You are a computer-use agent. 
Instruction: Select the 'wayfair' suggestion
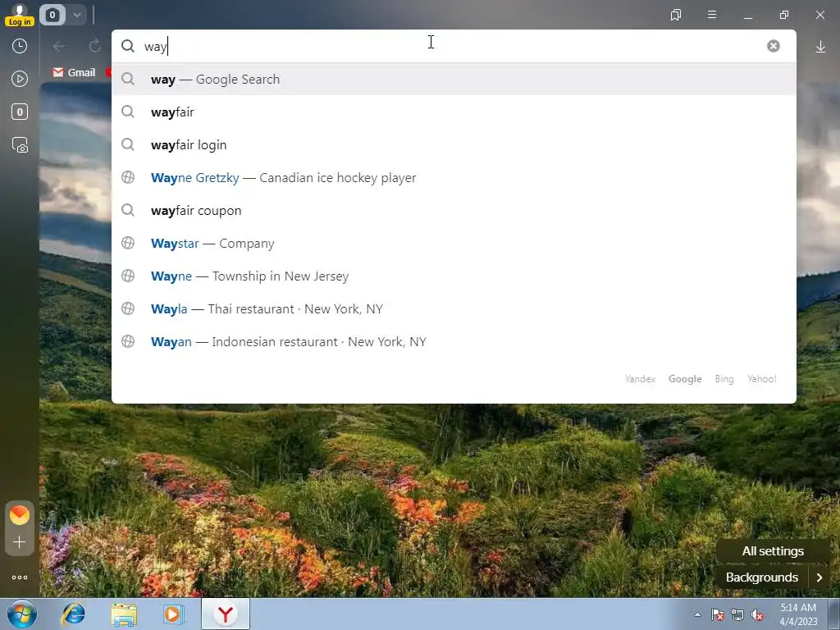454,112
